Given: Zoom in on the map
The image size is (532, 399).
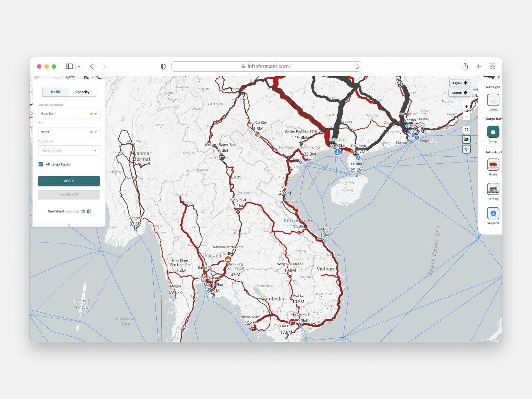Looking at the screenshot, I should click(x=466, y=106).
